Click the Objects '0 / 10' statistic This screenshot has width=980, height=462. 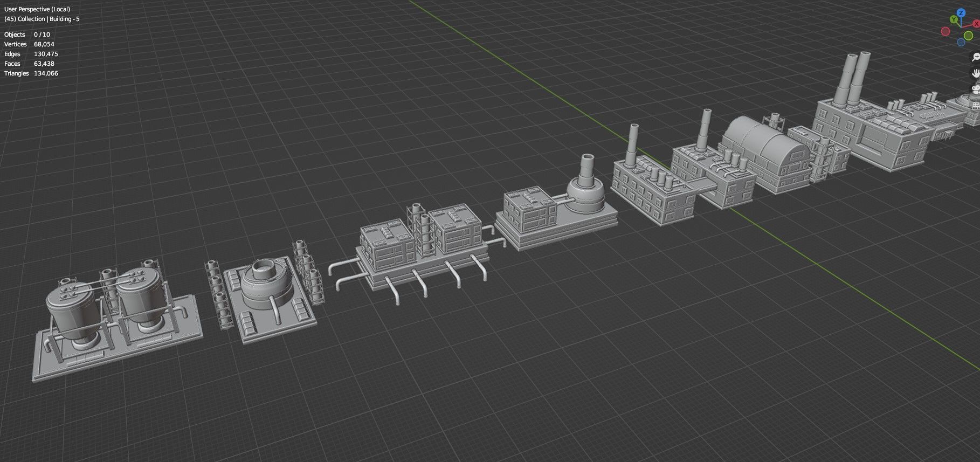tap(42, 35)
